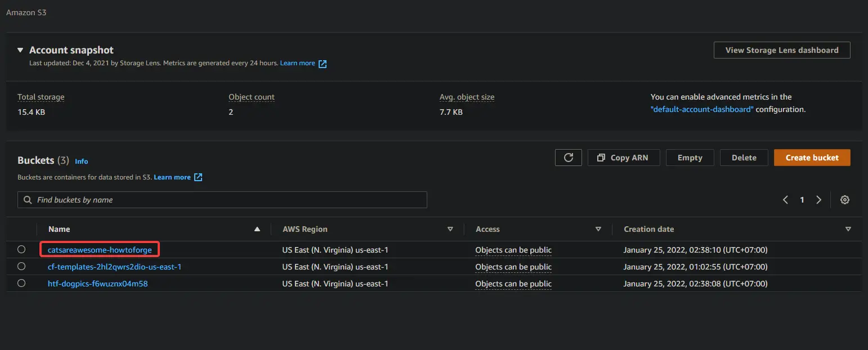
Task: Select the catsareawesome-howtoforge bucket radio button
Action: (x=21, y=249)
